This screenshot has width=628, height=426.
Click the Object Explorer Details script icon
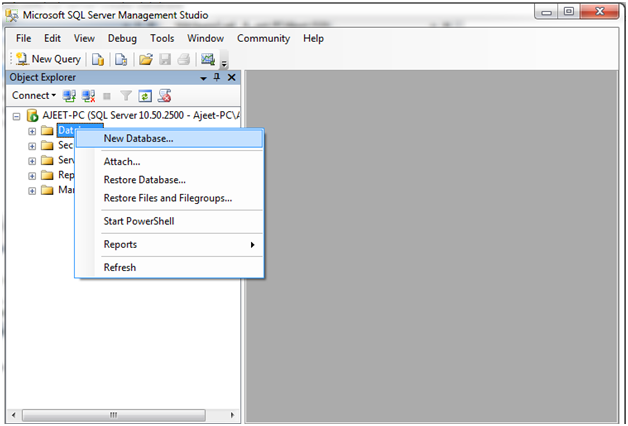(x=165, y=96)
